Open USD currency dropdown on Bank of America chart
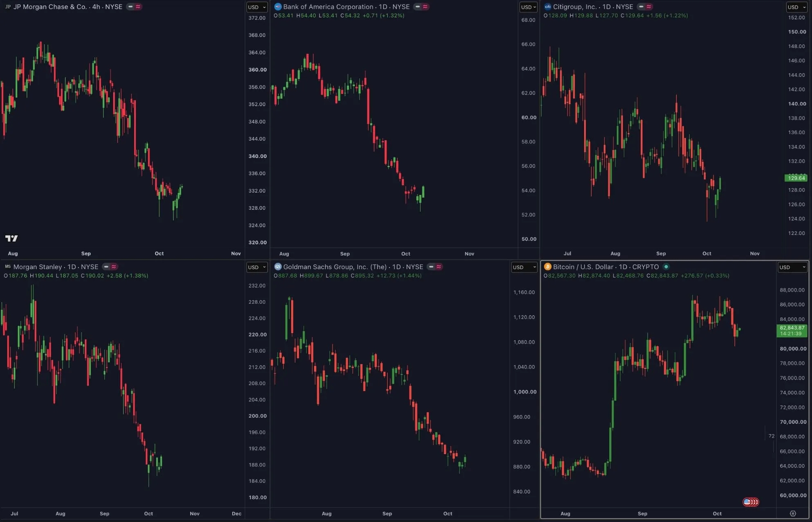This screenshot has height=522, width=812. 529,7
